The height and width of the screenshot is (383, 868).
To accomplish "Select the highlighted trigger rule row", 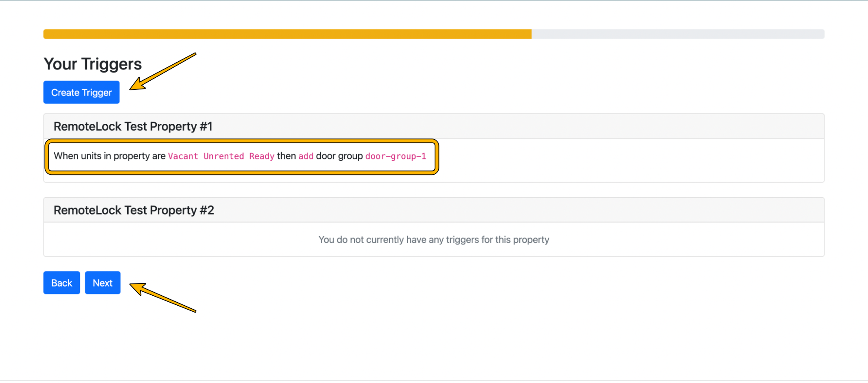I will coord(241,156).
